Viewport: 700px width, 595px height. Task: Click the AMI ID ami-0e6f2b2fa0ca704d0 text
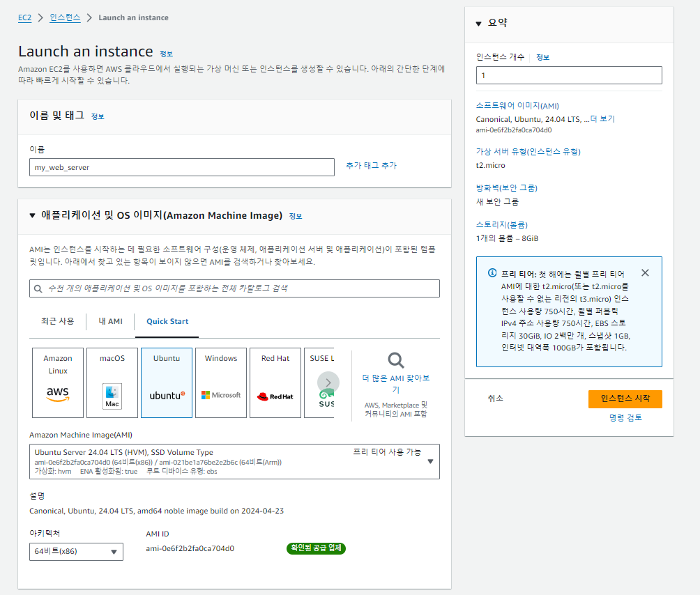click(190, 548)
